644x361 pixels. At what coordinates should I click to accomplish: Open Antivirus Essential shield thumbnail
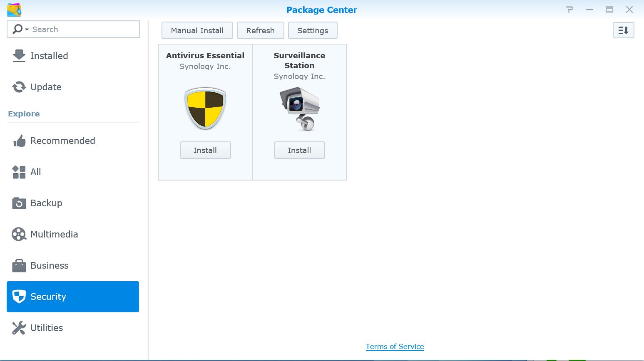[x=205, y=109]
